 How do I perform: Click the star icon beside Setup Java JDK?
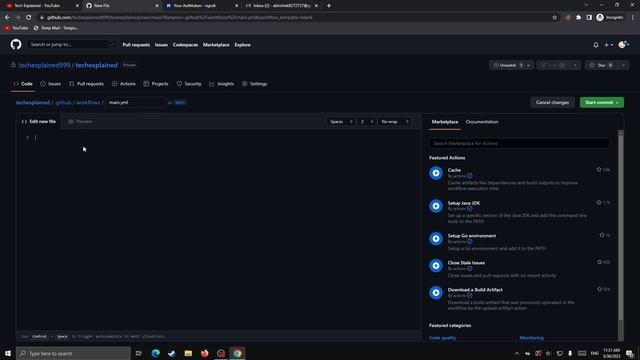pos(599,202)
